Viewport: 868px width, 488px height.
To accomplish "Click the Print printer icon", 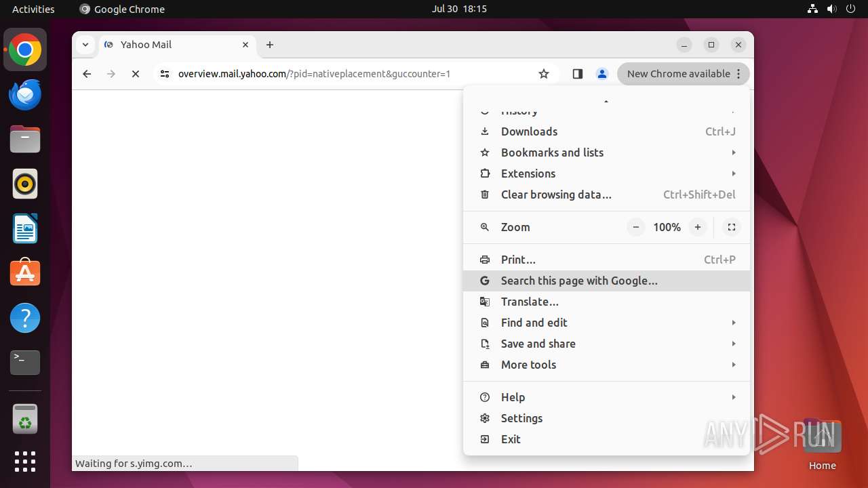I will coord(484,260).
